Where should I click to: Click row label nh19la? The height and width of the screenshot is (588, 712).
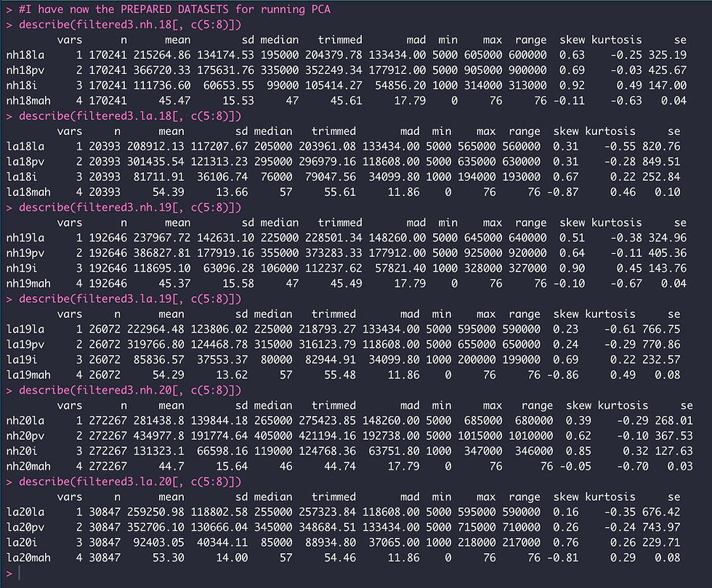click(x=25, y=238)
